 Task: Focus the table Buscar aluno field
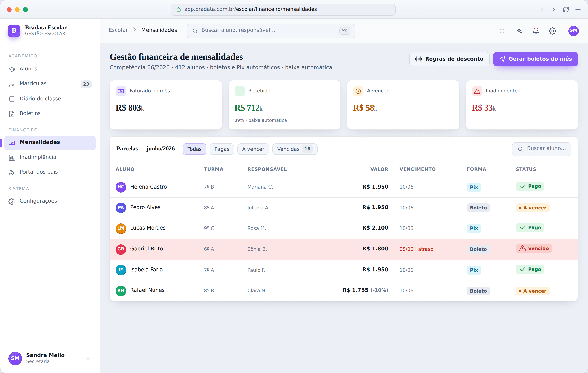pos(541,149)
